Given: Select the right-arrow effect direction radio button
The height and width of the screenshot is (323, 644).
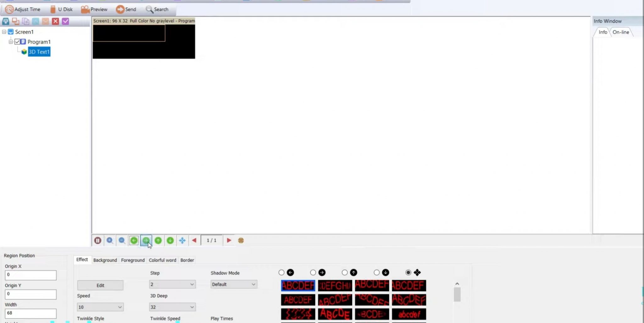Looking at the screenshot, I should coord(313,272).
